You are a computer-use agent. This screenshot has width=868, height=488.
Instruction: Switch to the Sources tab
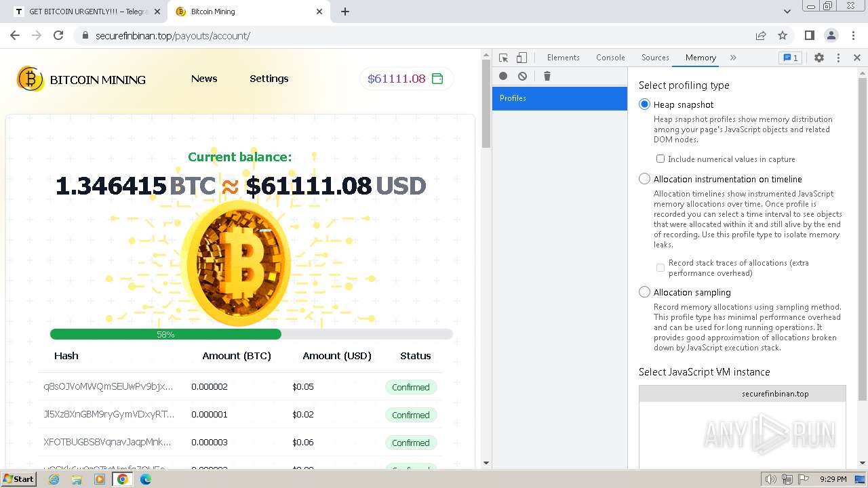[x=655, y=58]
